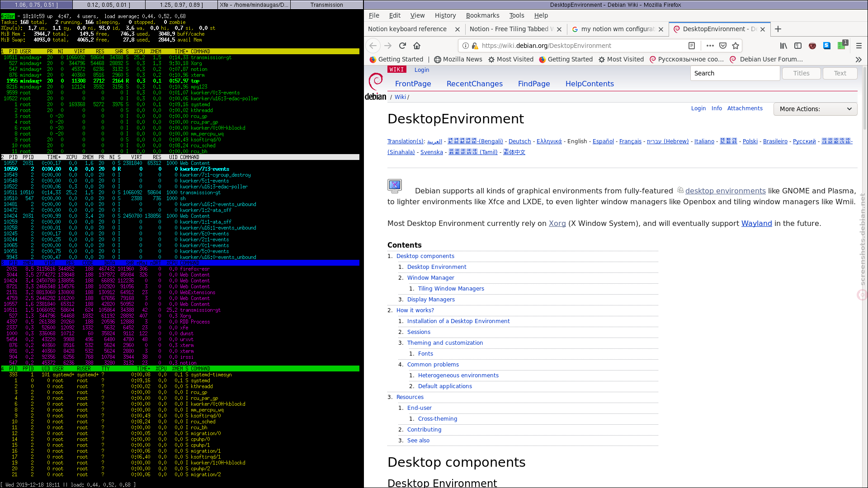Reload the Debian Wiki page

[402, 46]
